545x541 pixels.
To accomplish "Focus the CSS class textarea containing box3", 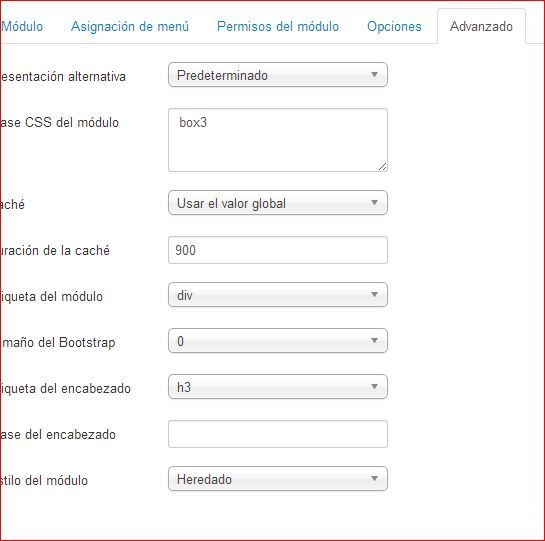I will pyautogui.click(x=278, y=140).
